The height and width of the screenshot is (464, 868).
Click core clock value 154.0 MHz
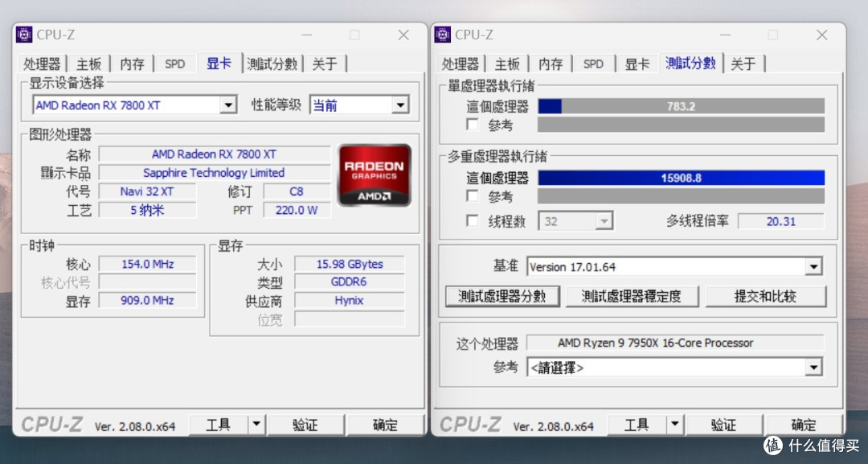point(147,264)
